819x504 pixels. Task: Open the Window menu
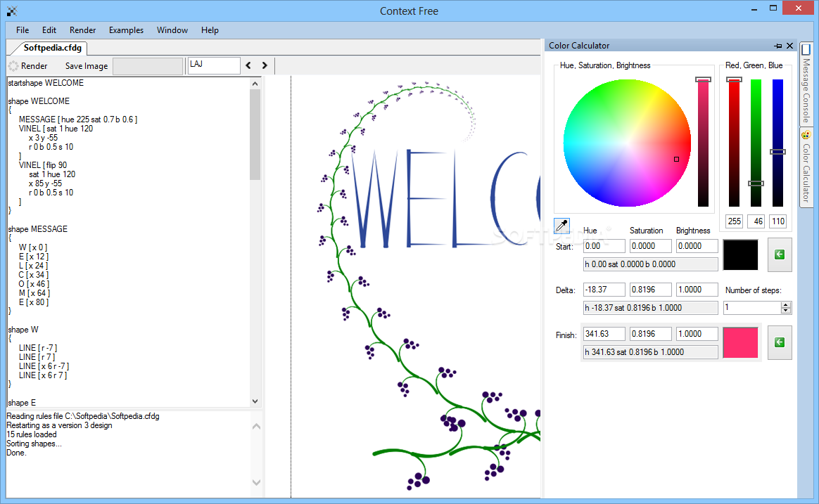(x=172, y=30)
